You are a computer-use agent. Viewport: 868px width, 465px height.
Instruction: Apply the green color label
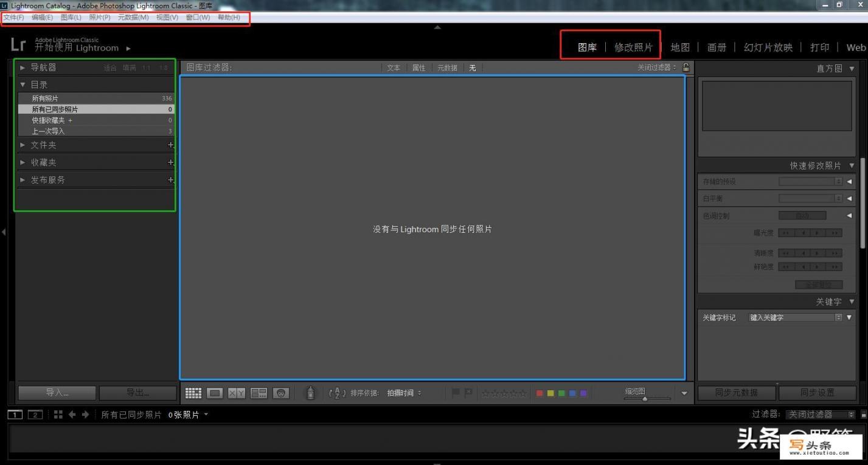(x=561, y=393)
